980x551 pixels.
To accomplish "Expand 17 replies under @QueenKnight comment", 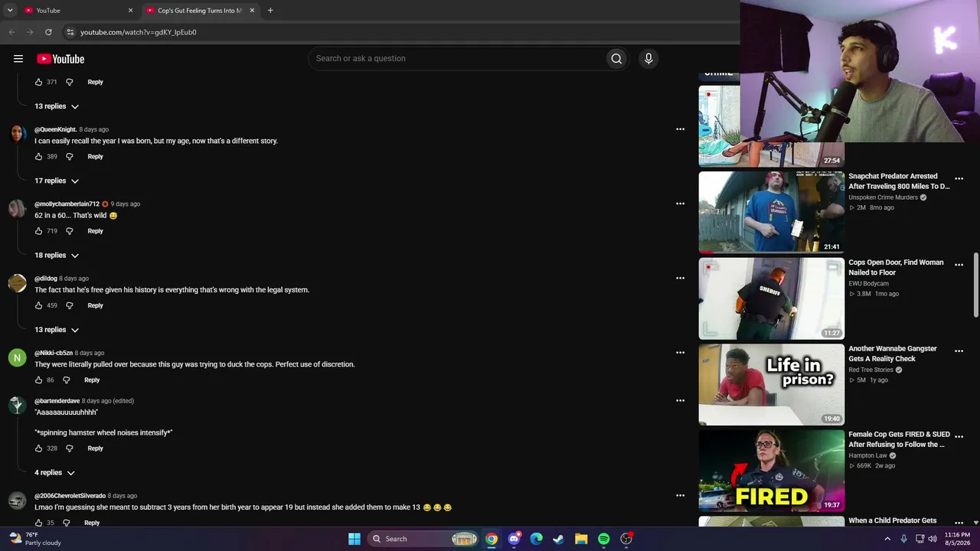I will pyautogui.click(x=57, y=181).
